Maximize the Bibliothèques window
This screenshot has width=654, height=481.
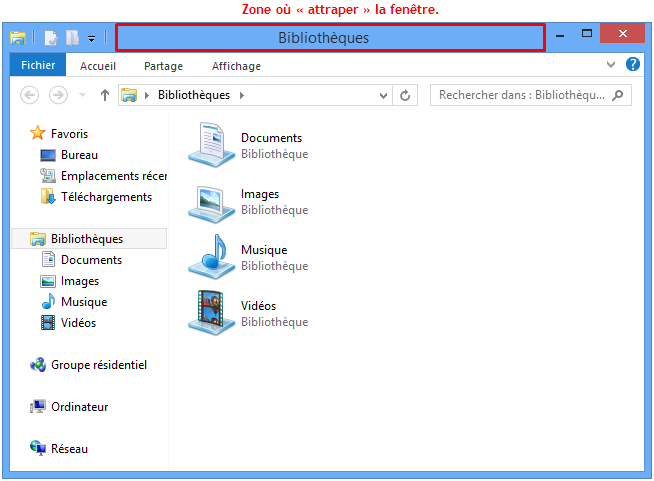point(587,33)
